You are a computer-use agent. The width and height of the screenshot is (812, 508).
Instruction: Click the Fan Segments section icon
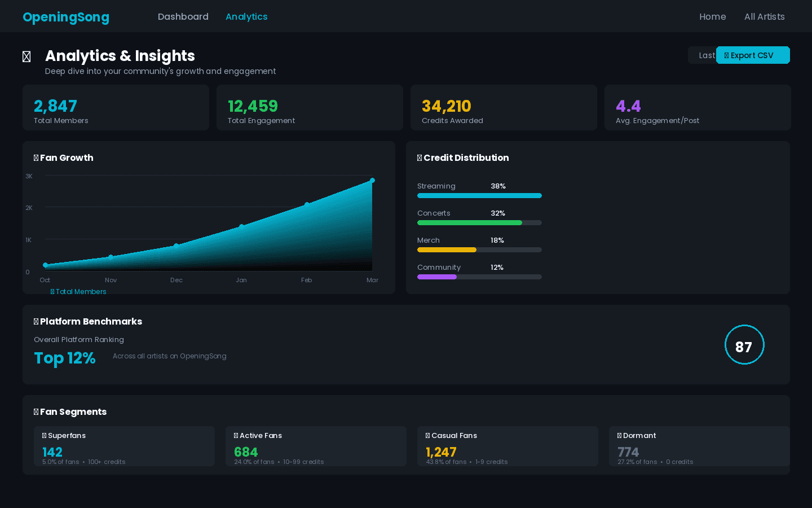(36, 411)
